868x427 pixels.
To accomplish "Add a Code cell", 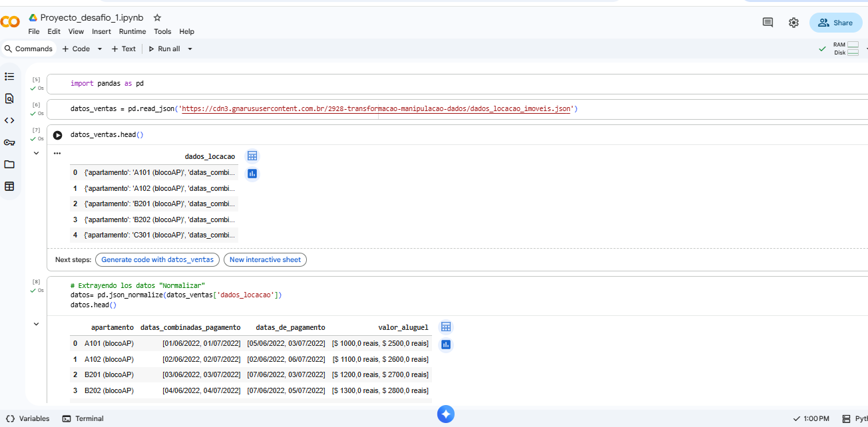I will [76, 49].
